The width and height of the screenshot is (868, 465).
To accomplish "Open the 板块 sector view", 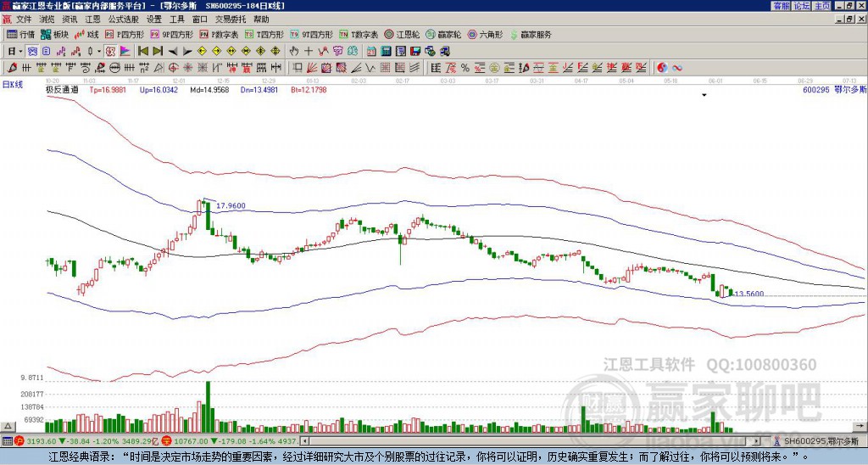I will pos(55,35).
